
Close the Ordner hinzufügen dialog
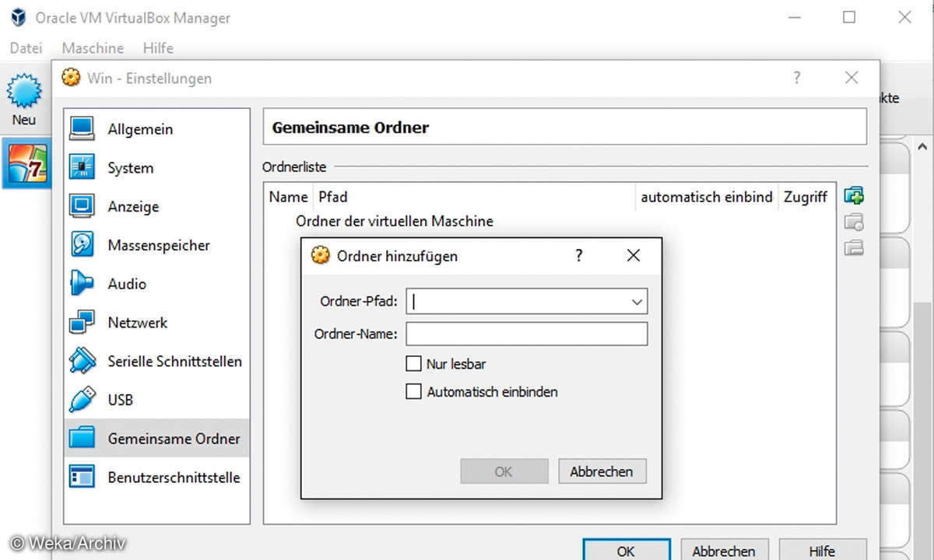coord(634,255)
